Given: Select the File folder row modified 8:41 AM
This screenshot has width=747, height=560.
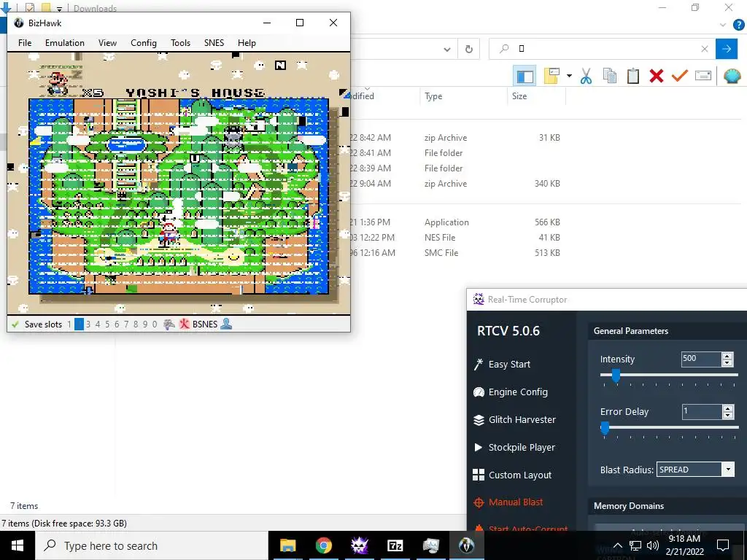Looking at the screenshot, I should click(x=455, y=153).
